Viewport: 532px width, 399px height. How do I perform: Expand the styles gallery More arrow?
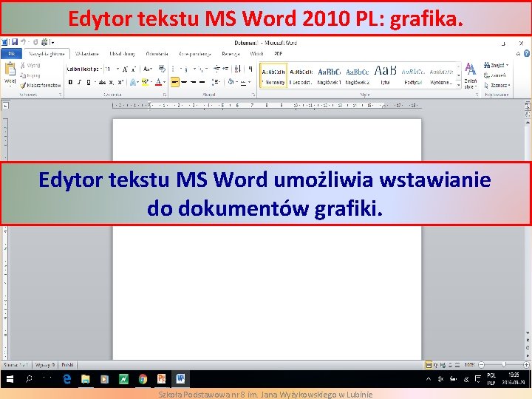click(x=458, y=85)
